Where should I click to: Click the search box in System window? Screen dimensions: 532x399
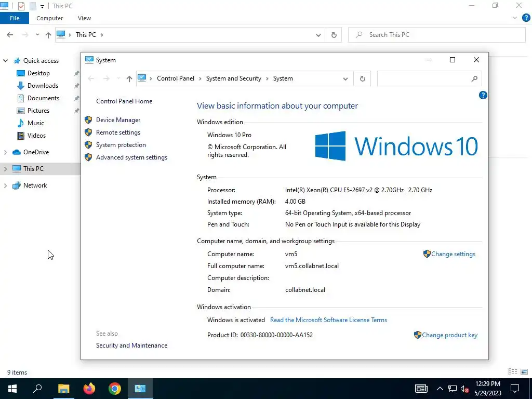click(x=423, y=79)
